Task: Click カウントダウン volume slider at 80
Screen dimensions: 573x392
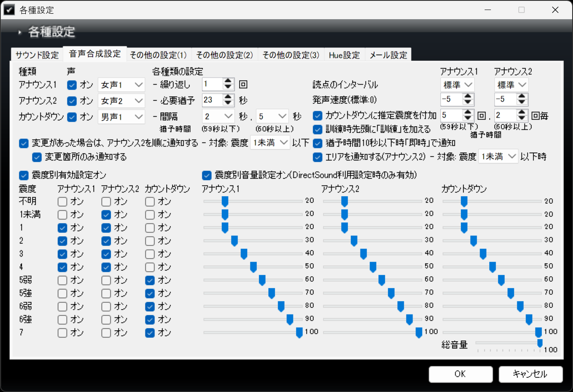Action: pos(520,306)
